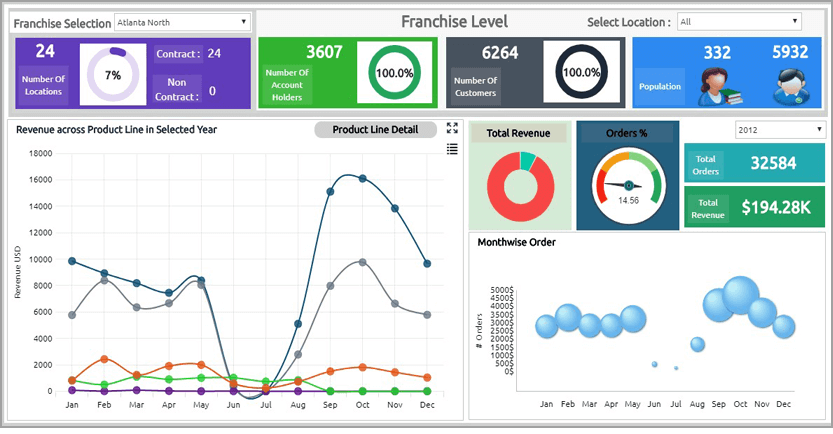
Task: Click the Number Of Locations label
Action: click(43, 85)
